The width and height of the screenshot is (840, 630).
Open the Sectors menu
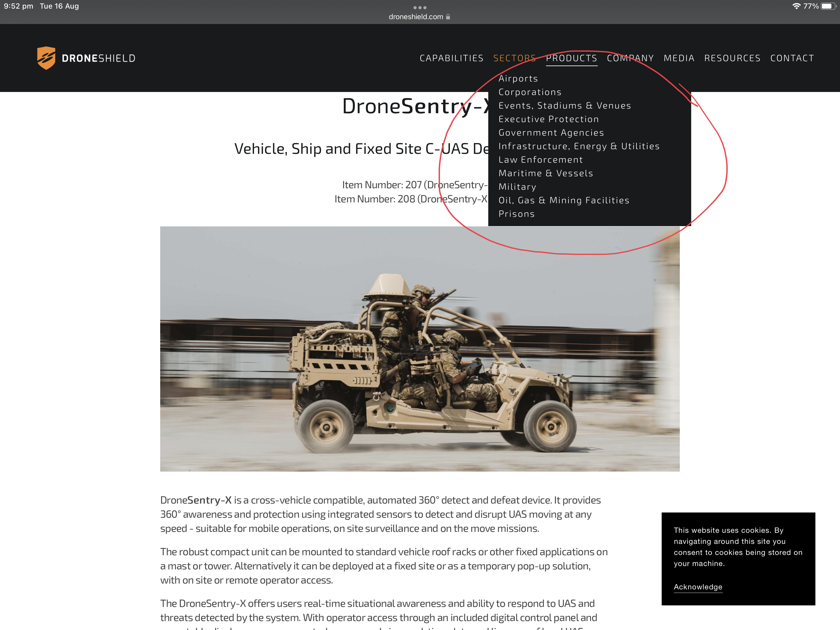515,58
